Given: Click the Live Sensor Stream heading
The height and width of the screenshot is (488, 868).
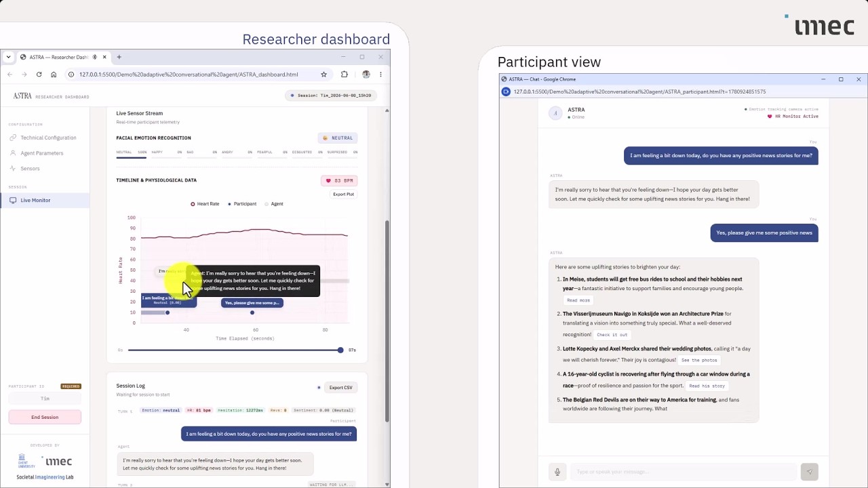Looking at the screenshot, I should point(139,113).
